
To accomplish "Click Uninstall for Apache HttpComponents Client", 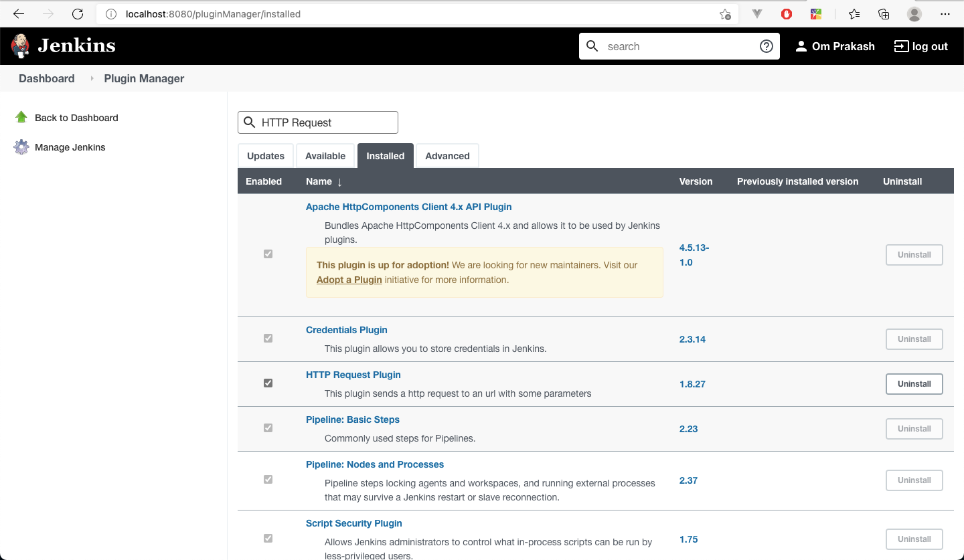I will [914, 255].
